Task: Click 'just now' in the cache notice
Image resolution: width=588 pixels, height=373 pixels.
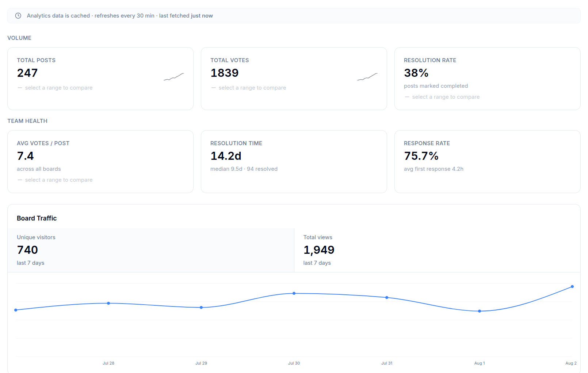Action: click(x=202, y=16)
